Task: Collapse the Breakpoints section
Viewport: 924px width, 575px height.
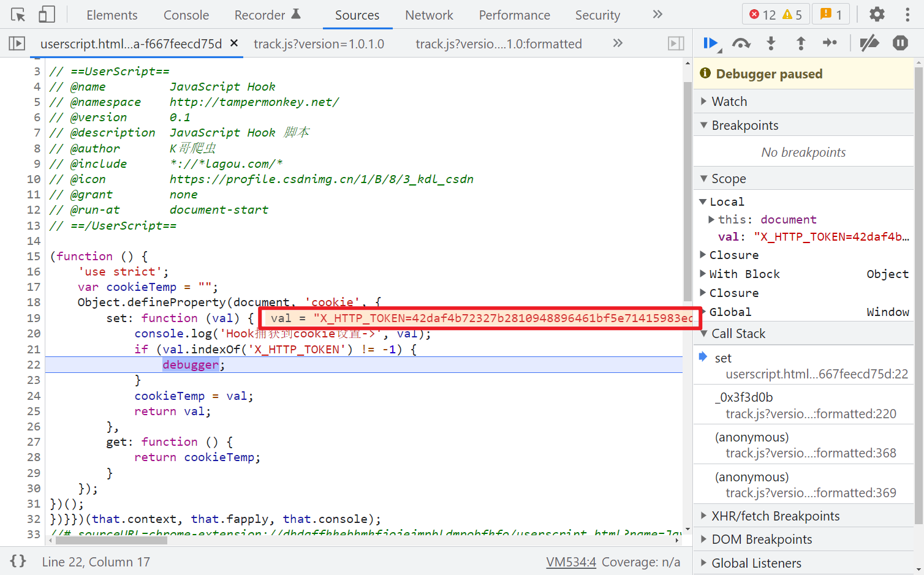Action: tap(803, 125)
